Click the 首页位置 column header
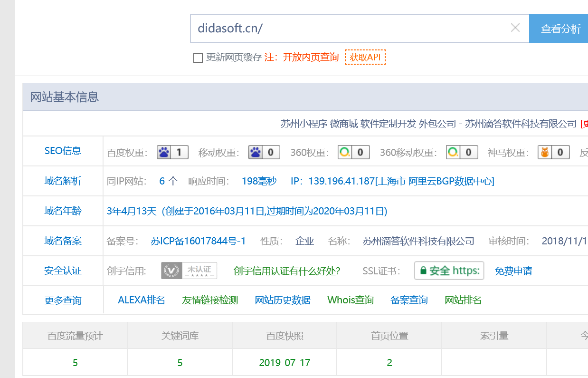This screenshot has height=378, width=588. coord(389,336)
